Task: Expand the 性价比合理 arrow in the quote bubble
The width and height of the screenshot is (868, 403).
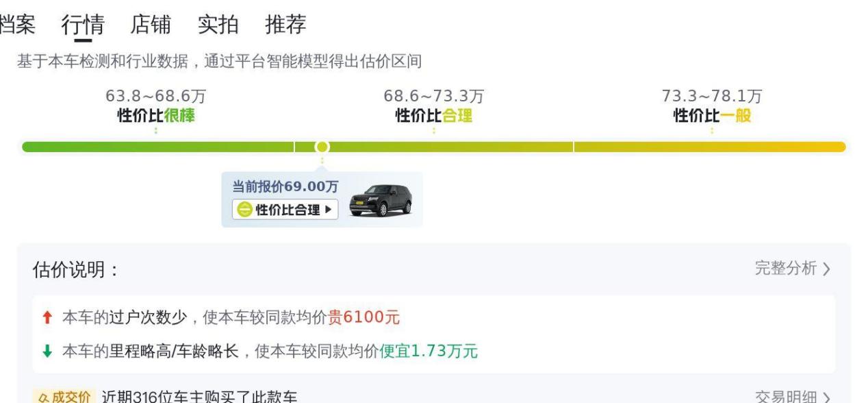Action: coord(327,210)
